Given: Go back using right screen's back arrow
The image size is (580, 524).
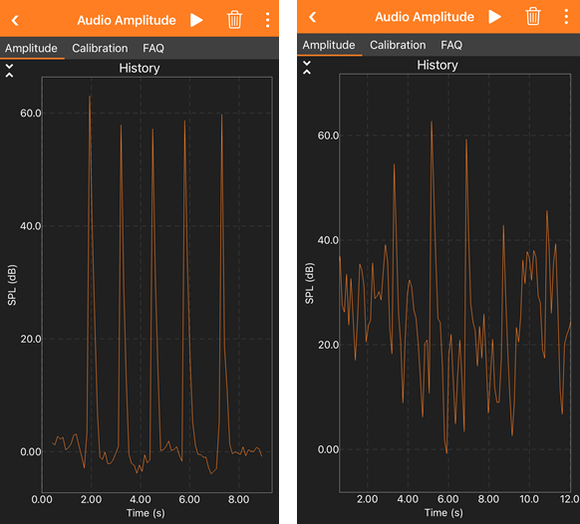Looking at the screenshot, I should (x=313, y=17).
